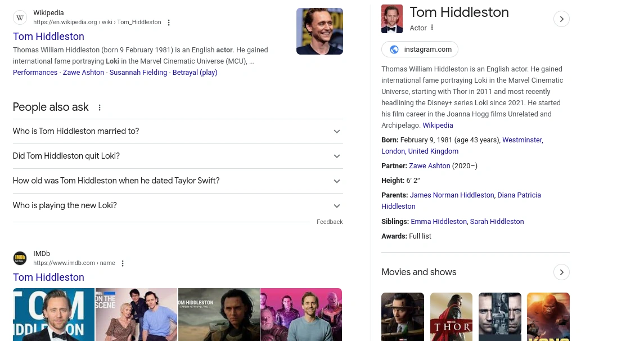This screenshot has width=644, height=341.
Task: Click the arrow beside Movies and shows
Action: [561, 272]
